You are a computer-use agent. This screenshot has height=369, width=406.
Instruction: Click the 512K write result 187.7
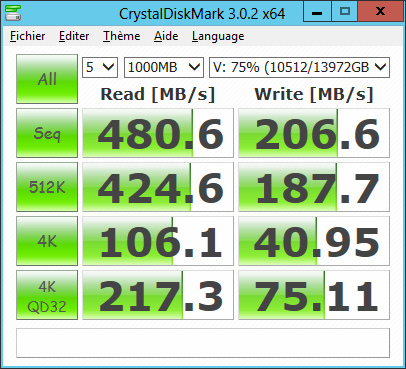point(314,187)
